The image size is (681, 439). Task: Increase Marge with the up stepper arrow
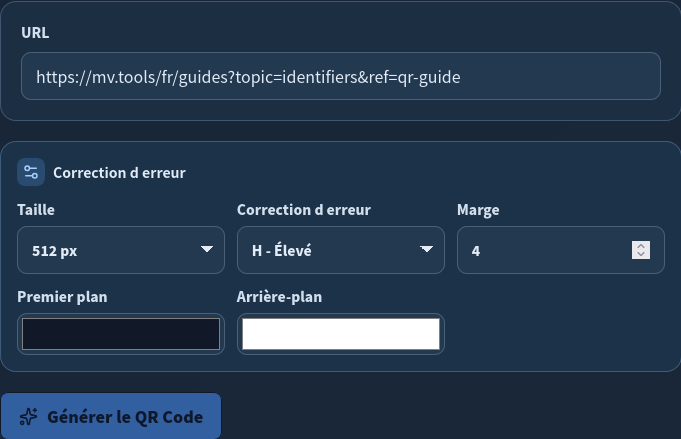[641, 246]
